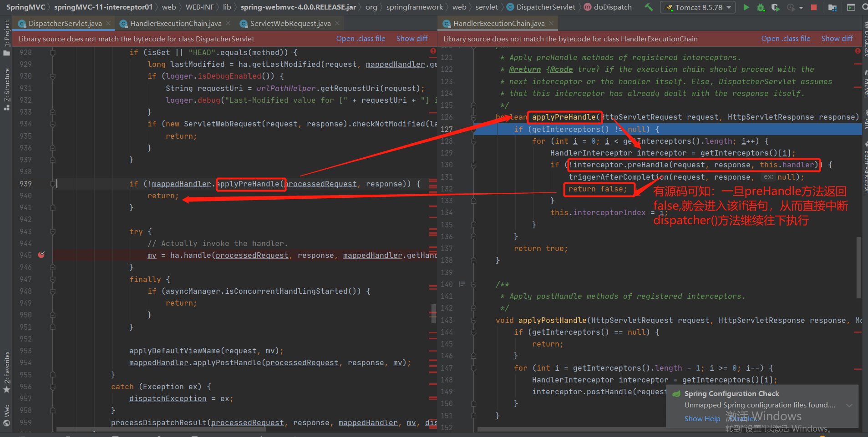Viewport: 868px width, 437px height.
Task: Open the dropdown arrow next to profiler icon
Action: [x=801, y=8]
